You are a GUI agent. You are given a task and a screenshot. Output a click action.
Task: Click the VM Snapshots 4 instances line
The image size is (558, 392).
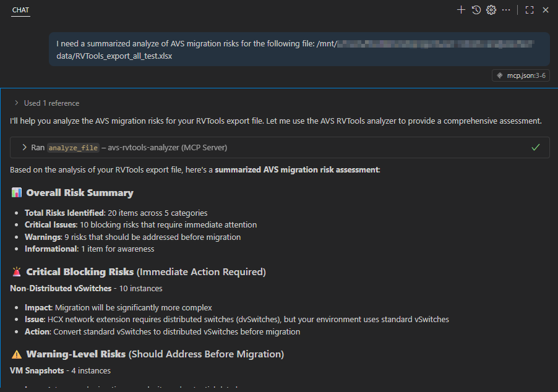(60, 370)
